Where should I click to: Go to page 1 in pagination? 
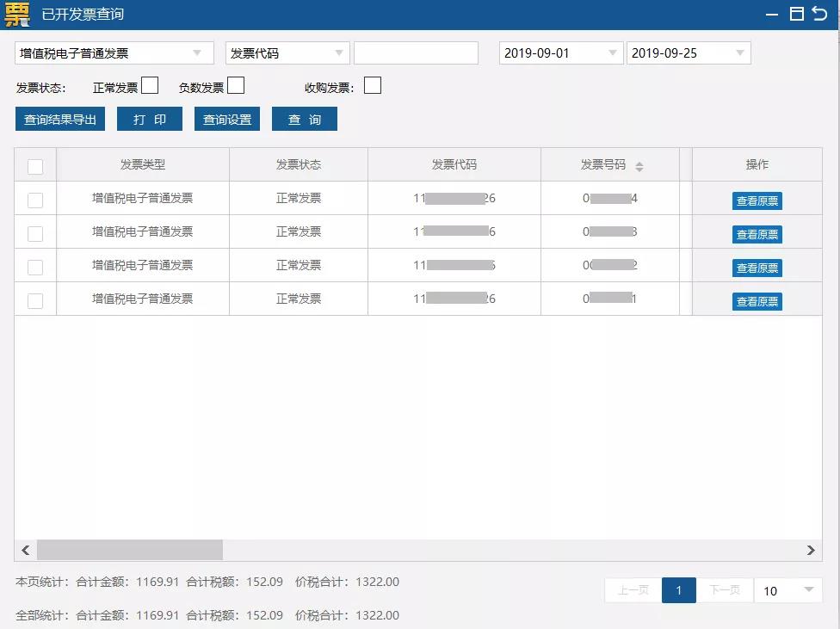click(x=679, y=590)
